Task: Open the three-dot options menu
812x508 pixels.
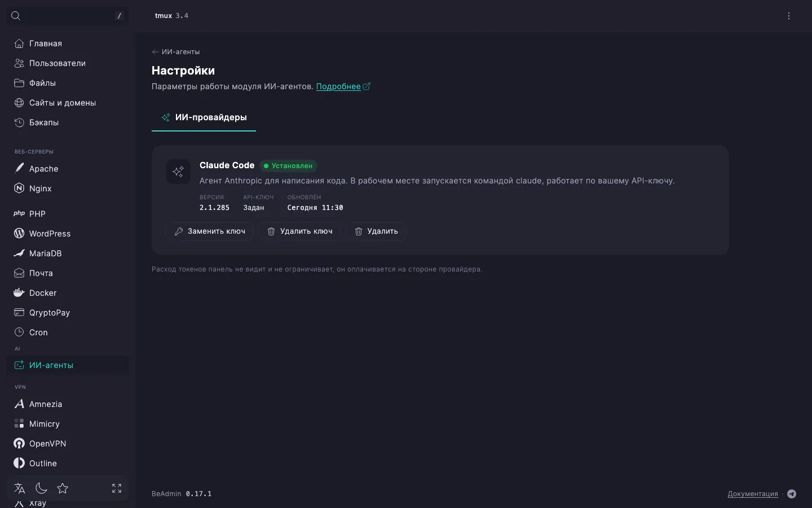Action: coord(789,16)
